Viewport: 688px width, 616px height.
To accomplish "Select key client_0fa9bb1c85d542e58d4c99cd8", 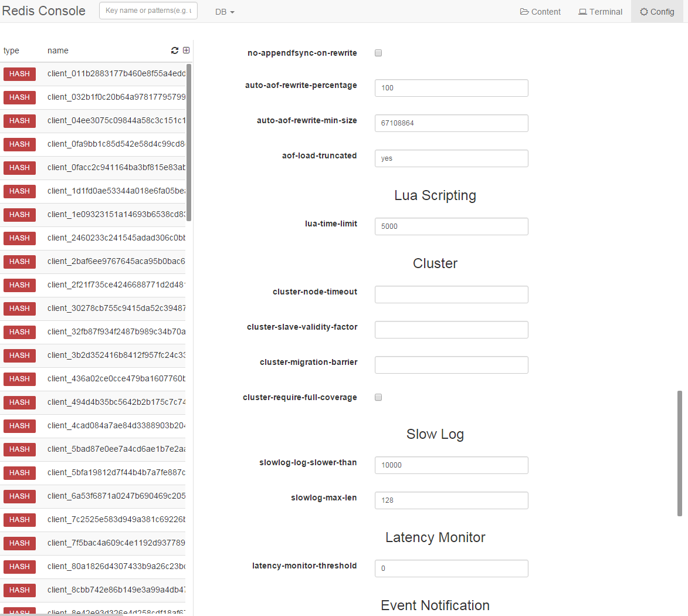I will pyautogui.click(x=116, y=144).
